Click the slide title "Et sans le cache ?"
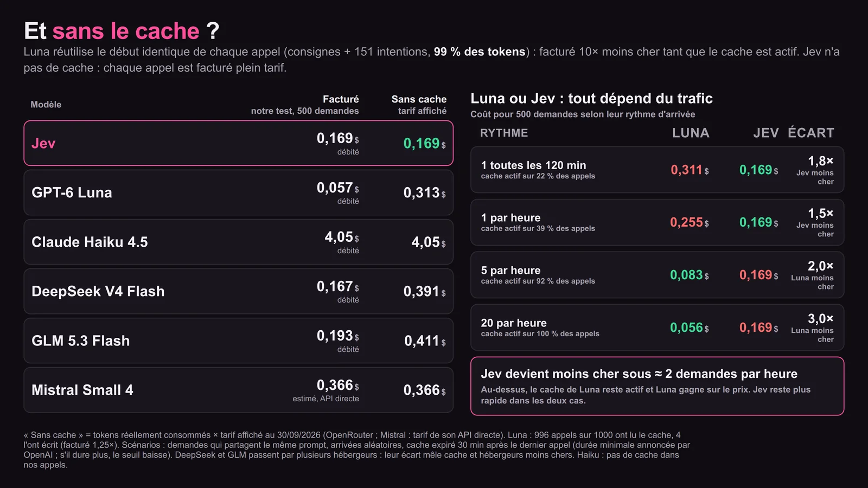 122,31
